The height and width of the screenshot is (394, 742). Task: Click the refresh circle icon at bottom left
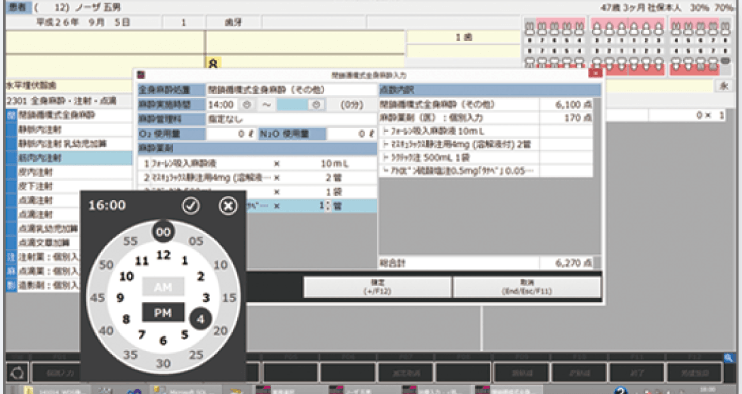click(x=17, y=373)
